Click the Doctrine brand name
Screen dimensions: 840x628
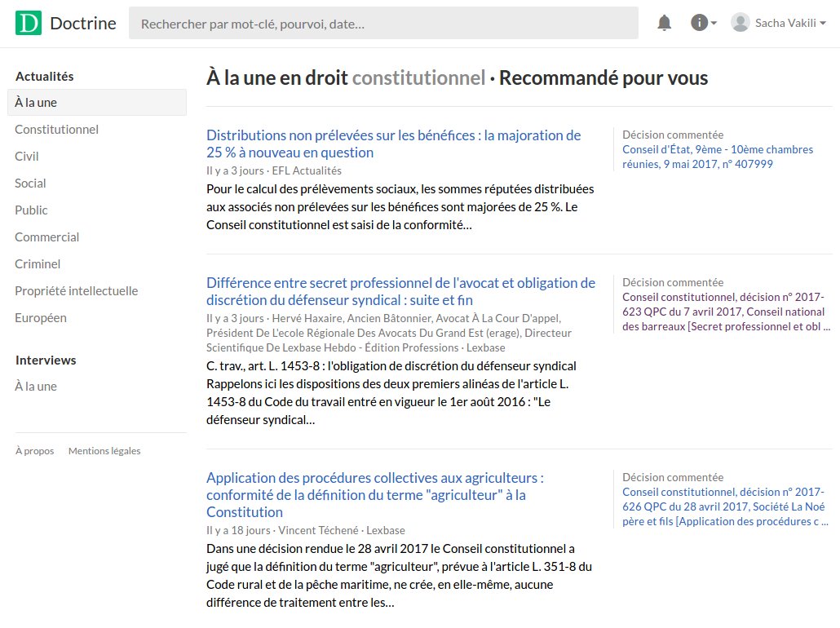(83, 23)
